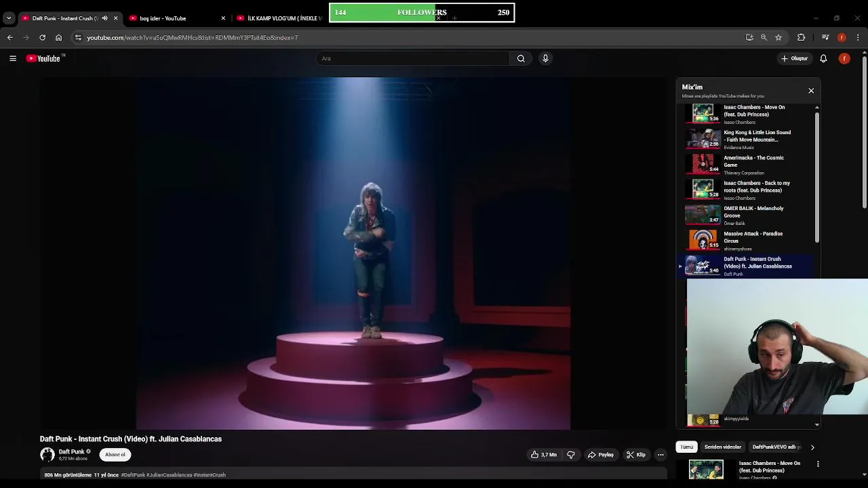Viewport: 868px width, 488px height.
Task: Play Massive Attack - Paradise Circus
Action: 747,240
